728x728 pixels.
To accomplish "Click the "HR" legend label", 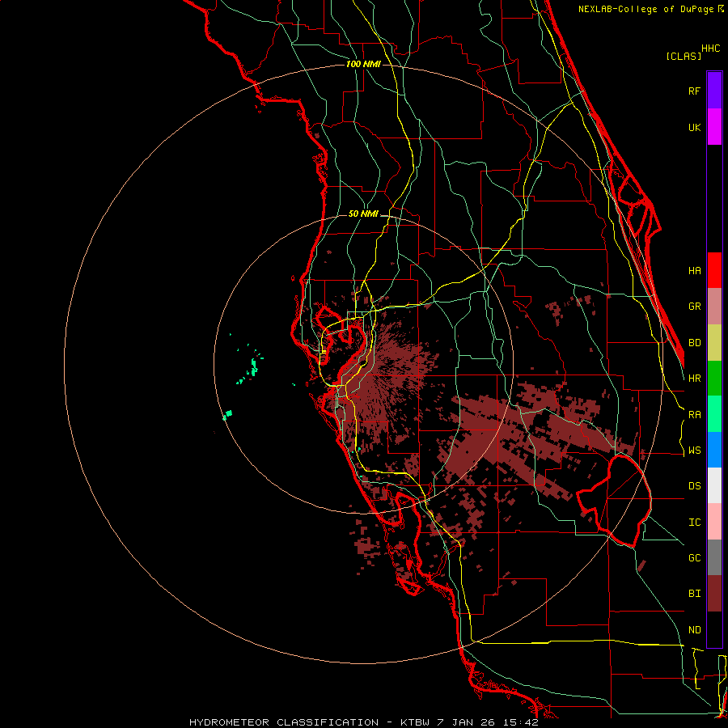I will pyautogui.click(x=695, y=379).
